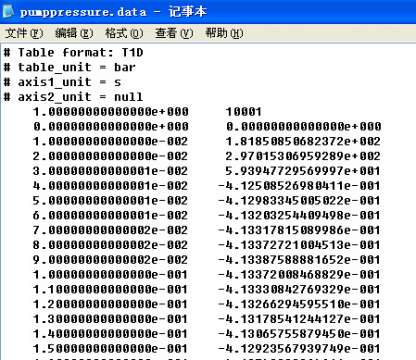Click the time value 1.00000000000000e-001
416x360 pixels.
[111, 274]
